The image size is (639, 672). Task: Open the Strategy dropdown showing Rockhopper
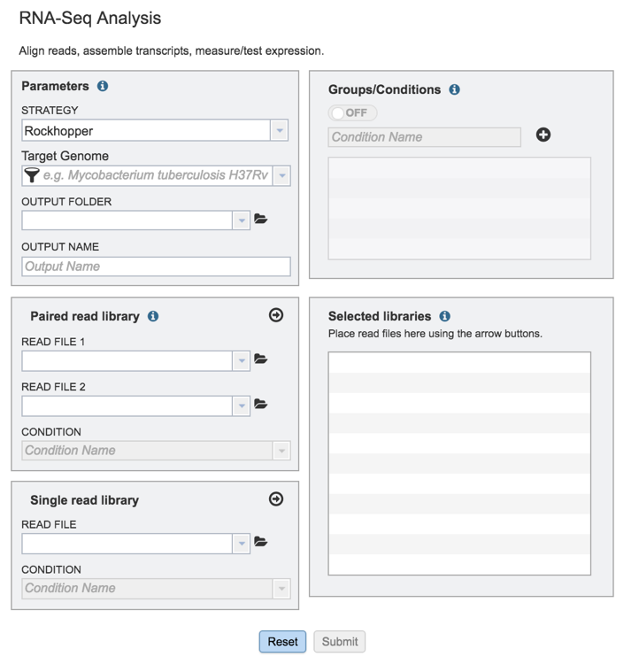pos(280,131)
